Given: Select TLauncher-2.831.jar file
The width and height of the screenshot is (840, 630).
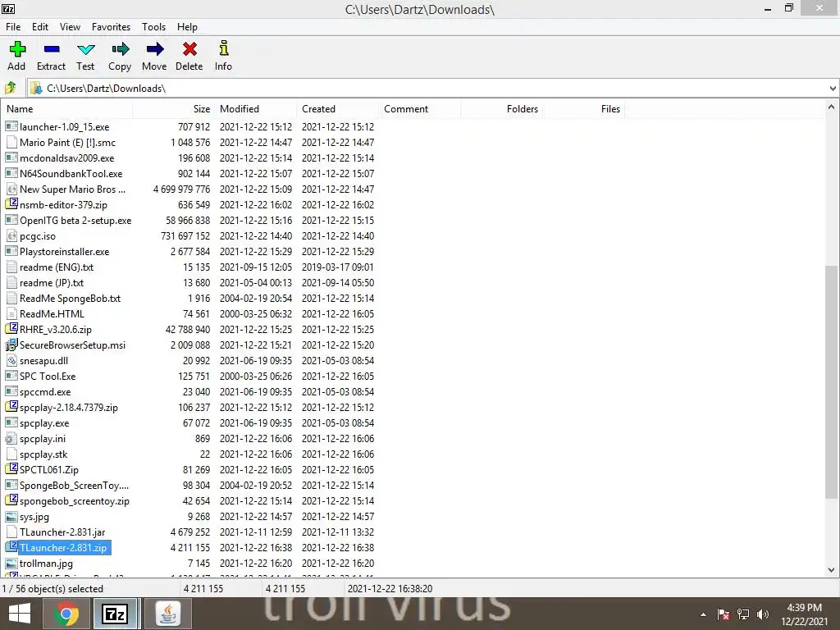Looking at the screenshot, I should click(x=62, y=532).
